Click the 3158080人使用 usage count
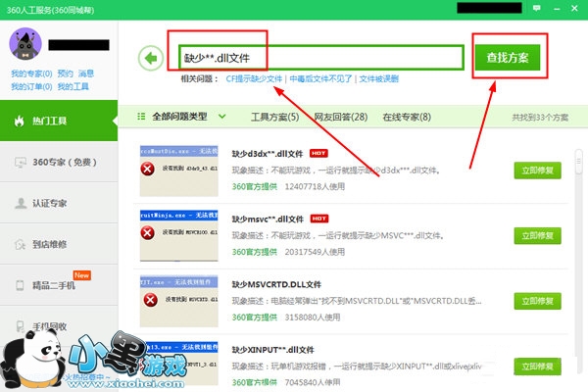 313,318
